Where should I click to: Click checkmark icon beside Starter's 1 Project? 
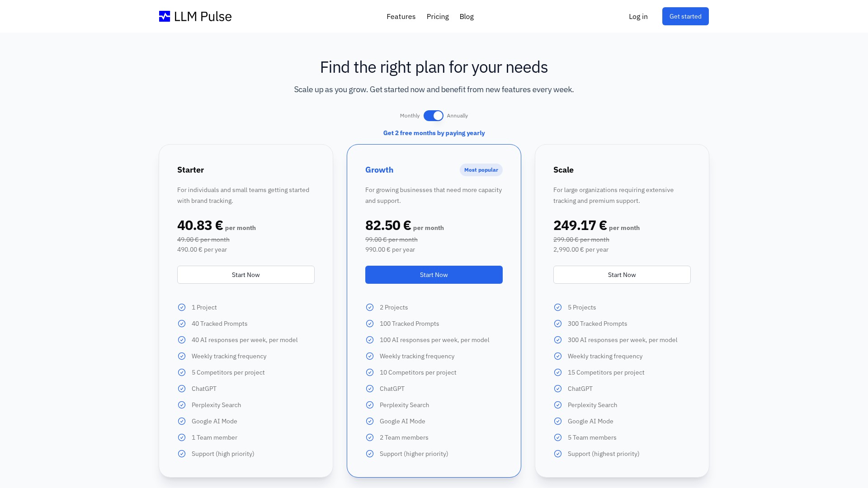(x=182, y=307)
